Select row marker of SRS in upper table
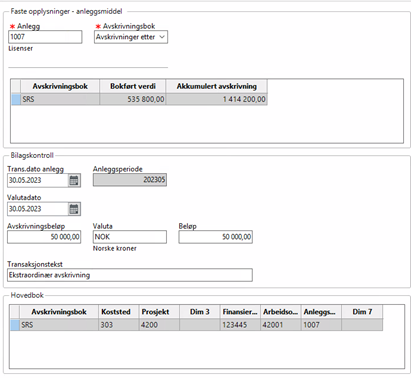This screenshot has width=411, height=378. (x=16, y=99)
